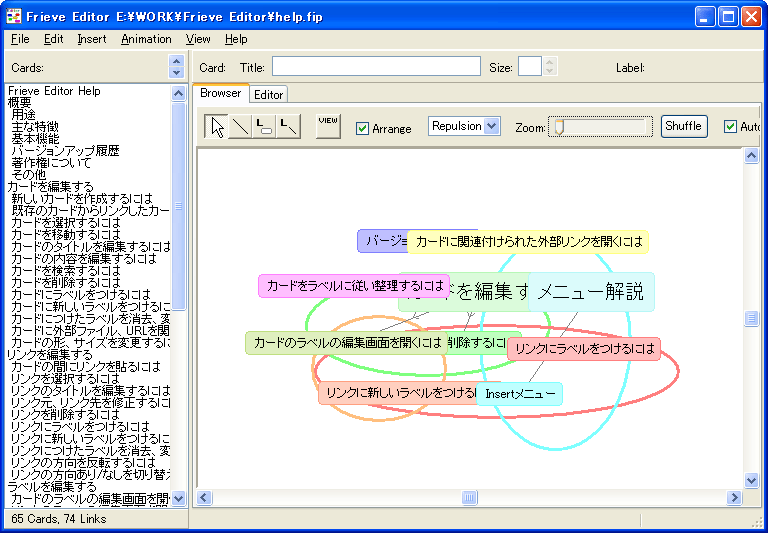The width and height of the screenshot is (768, 533).
Task: Select 'リンクを削除するには' in the card list
Action: point(65,415)
